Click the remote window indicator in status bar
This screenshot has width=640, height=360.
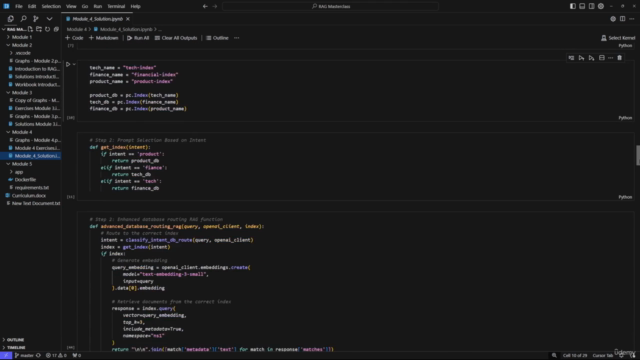[x=6, y=356]
